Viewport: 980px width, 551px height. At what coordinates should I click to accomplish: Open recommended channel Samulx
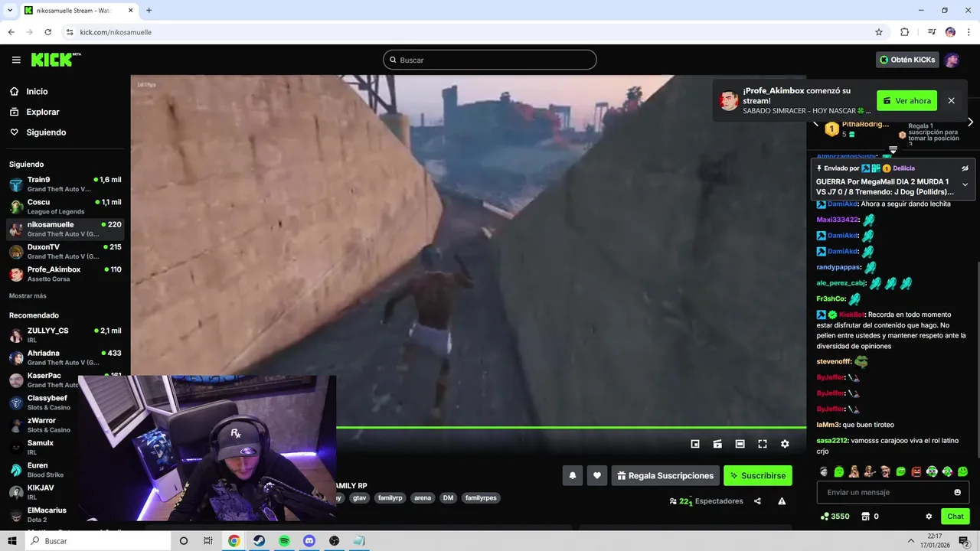tap(42, 447)
